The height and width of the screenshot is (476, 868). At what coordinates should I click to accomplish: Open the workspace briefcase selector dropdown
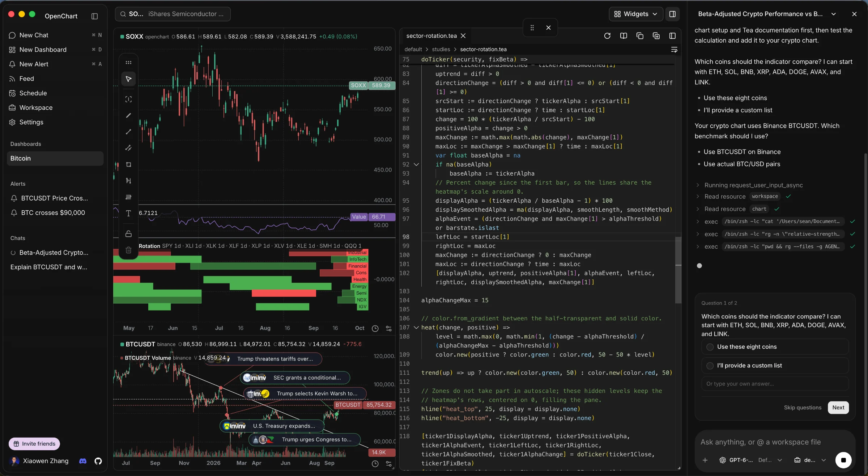[810, 460]
